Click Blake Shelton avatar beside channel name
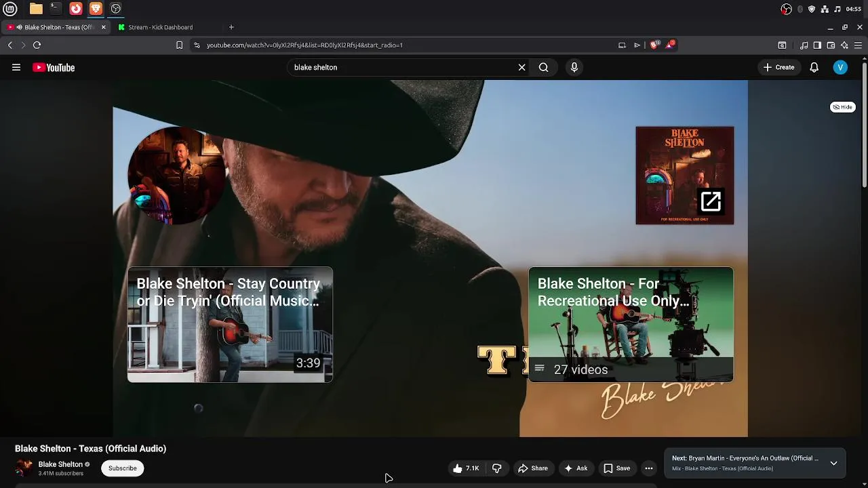Screen dimensions: 868x488 coord(24,468)
